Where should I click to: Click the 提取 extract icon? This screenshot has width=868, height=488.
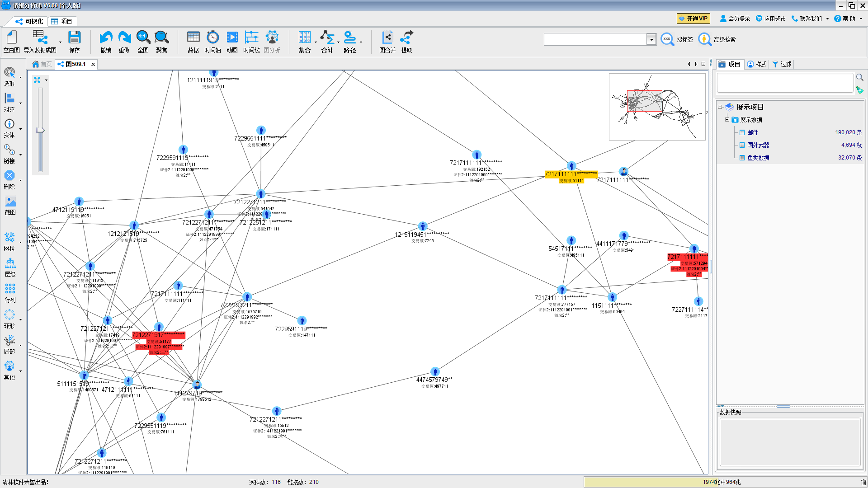(407, 42)
